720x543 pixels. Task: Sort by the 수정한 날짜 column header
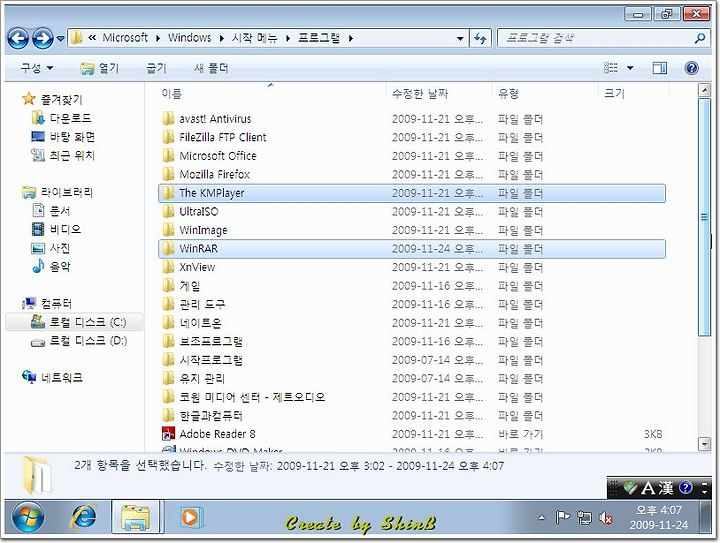coord(420,94)
